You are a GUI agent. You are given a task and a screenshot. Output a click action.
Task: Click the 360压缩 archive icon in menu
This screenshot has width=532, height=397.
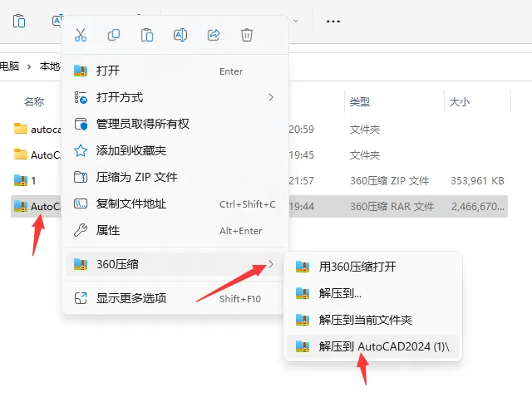(x=81, y=264)
